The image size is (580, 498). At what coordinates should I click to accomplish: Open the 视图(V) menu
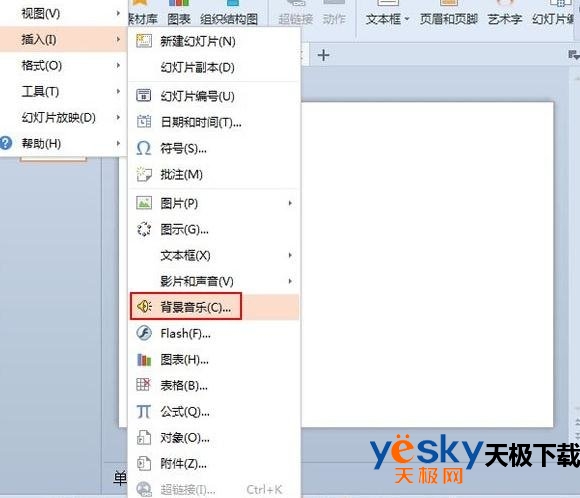click(63, 13)
